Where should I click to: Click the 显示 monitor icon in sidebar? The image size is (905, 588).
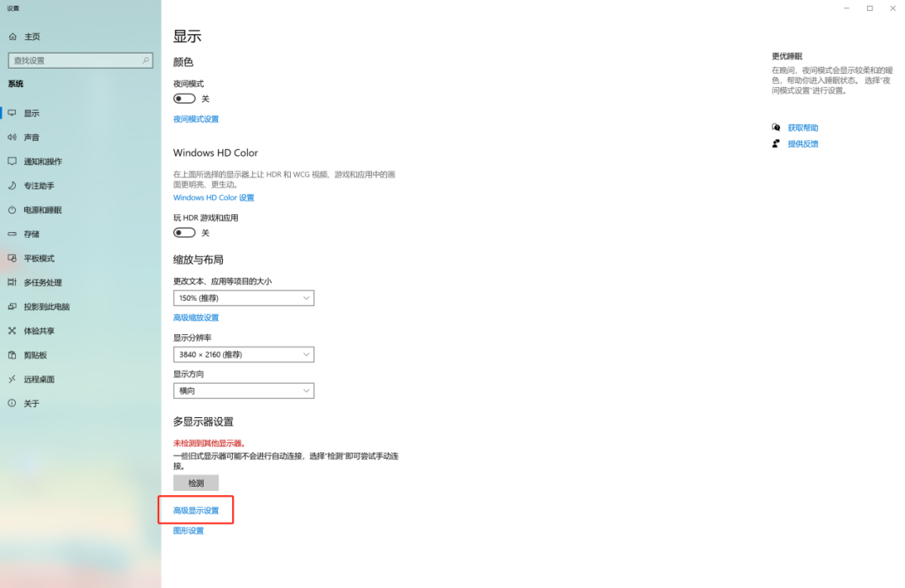tap(12, 113)
